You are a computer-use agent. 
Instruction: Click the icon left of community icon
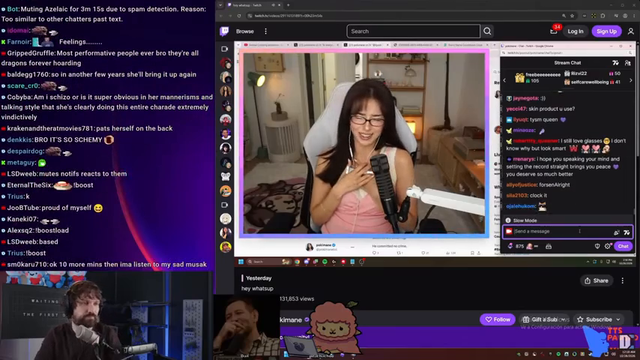615,63
